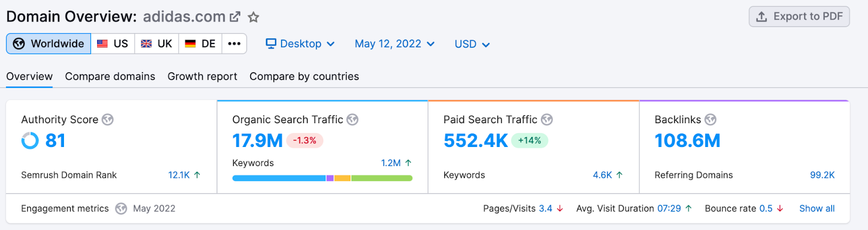Switch to the Growth report tab

point(202,76)
